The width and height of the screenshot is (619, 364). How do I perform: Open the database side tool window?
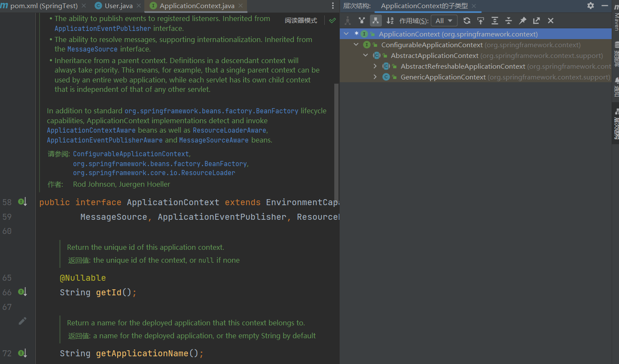coord(616,54)
